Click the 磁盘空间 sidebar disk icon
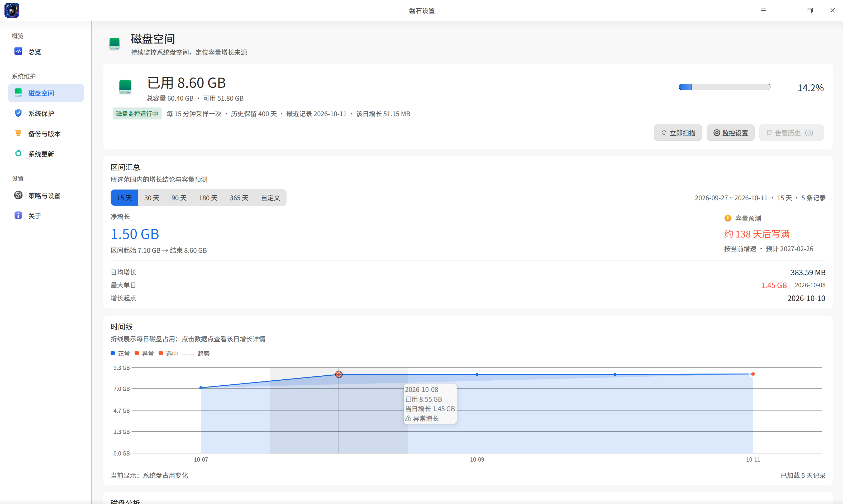The image size is (843, 504). point(18,93)
